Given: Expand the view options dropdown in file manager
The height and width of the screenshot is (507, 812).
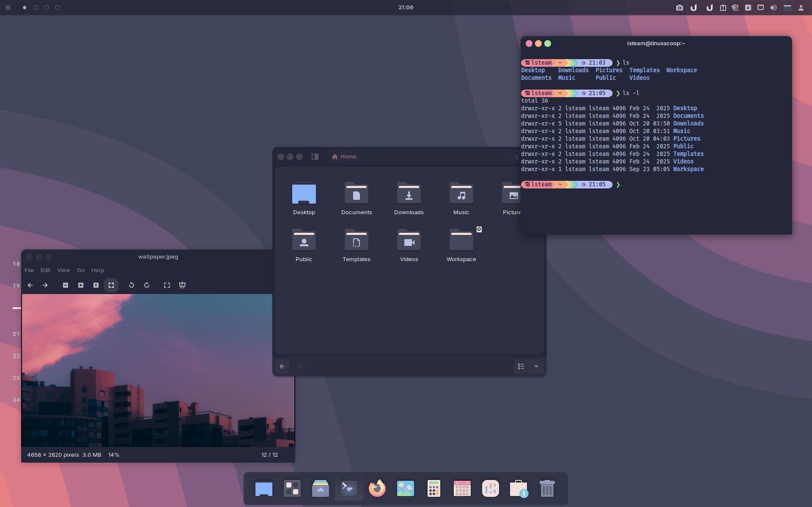Looking at the screenshot, I should tap(536, 366).
